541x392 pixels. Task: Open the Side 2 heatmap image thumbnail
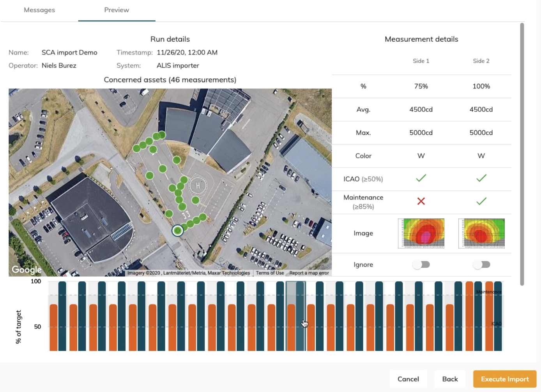coord(481,233)
